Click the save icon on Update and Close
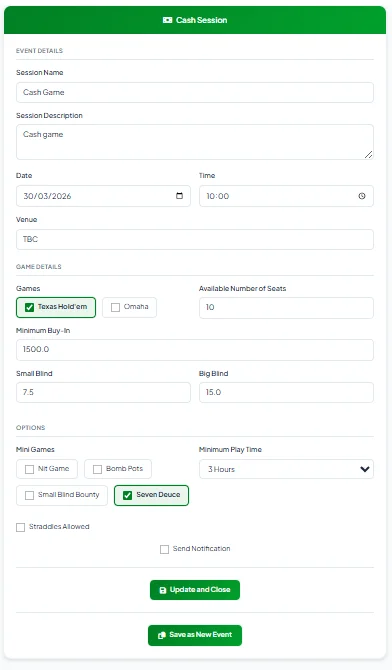This screenshot has height=670, width=392. click(x=163, y=590)
